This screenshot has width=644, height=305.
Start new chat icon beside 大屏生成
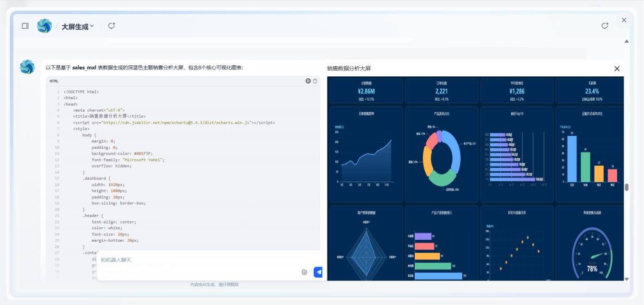pos(111,26)
